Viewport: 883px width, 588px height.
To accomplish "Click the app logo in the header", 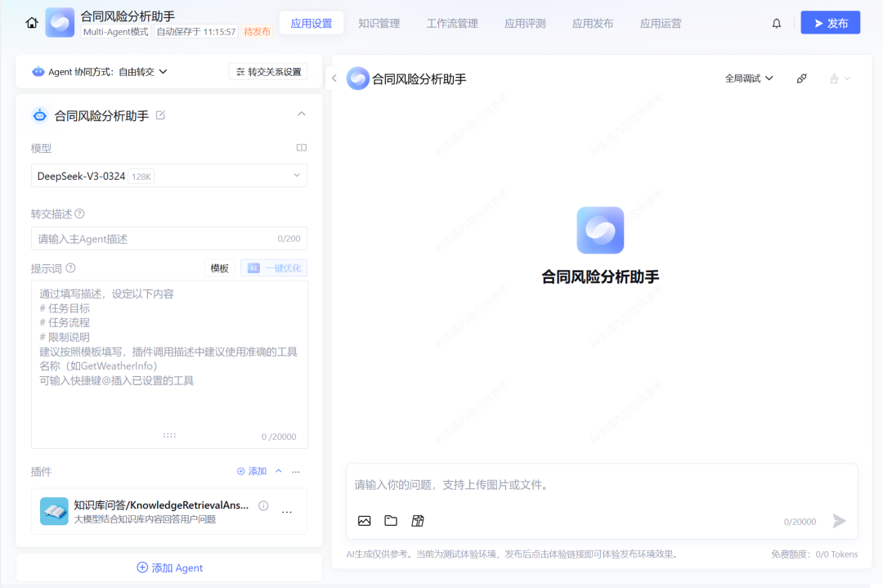I will [60, 23].
